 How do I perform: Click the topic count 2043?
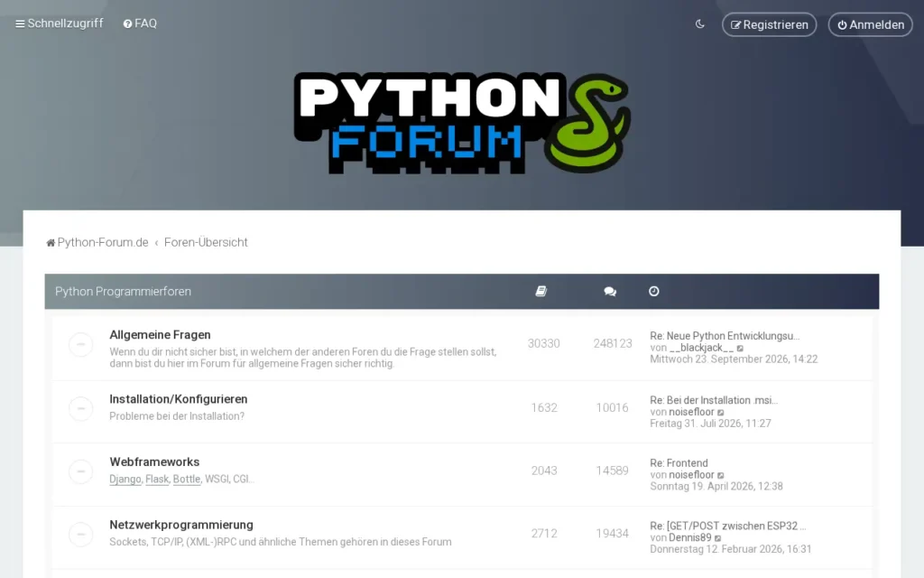(544, 471)
